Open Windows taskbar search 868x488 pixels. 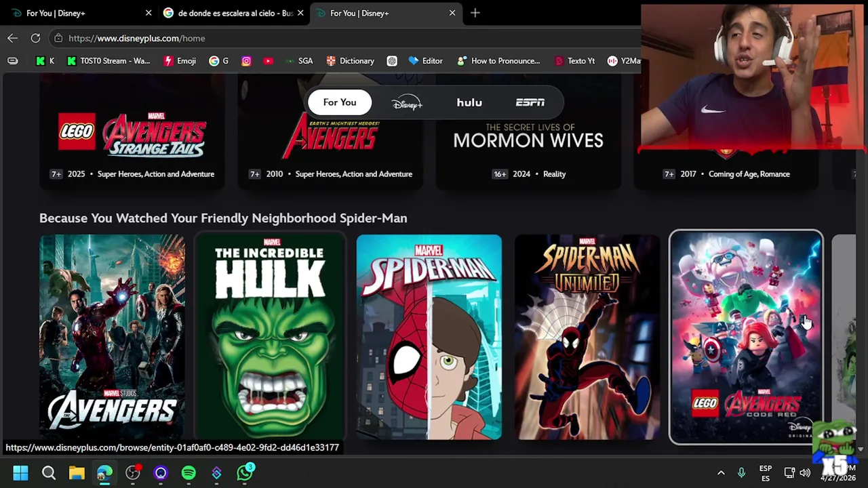click(49, 472)
